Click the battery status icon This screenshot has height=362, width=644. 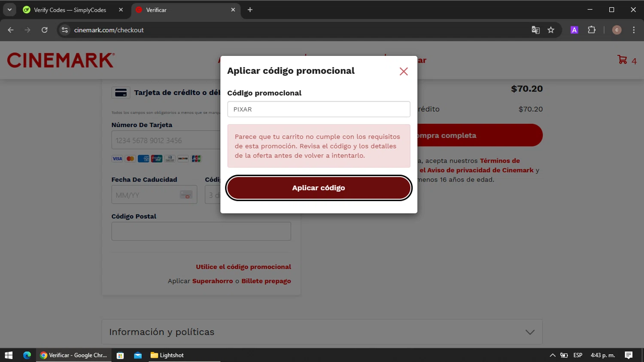pyautogui.click(x=564, y=355)
